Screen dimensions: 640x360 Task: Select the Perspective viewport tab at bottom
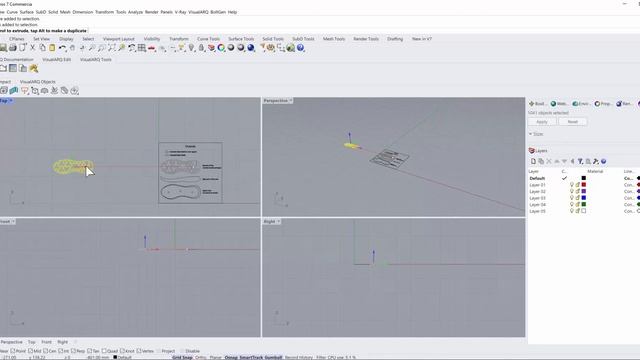click(x=11, y=342)
